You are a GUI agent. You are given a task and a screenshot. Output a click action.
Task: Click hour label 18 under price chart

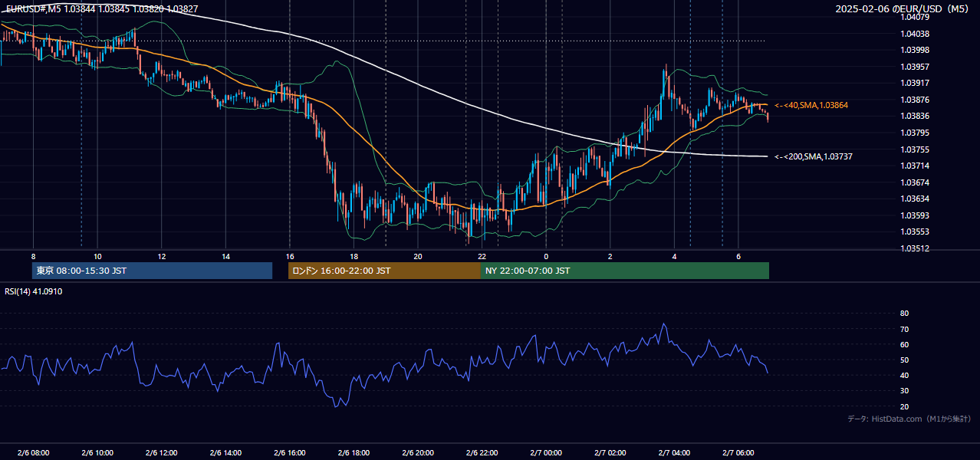tap(354, 256)
